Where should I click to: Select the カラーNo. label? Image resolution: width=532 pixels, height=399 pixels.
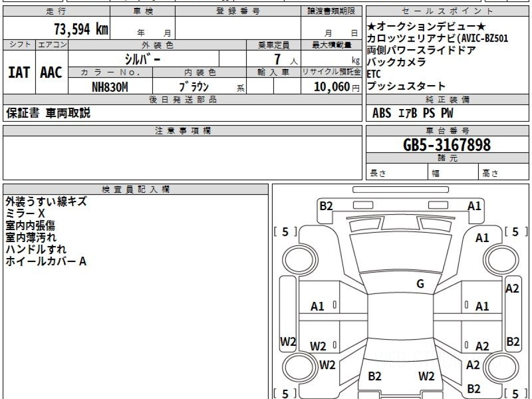click(x=110, y=72)
